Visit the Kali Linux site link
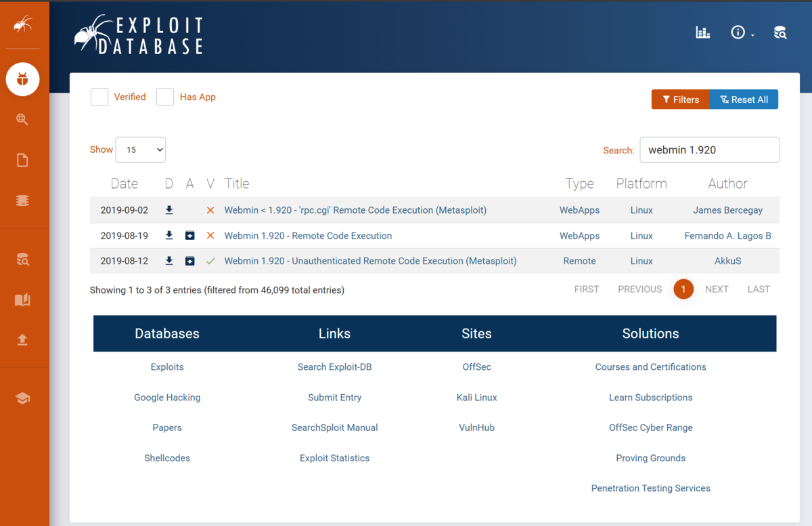This screenshot has width=812, height=526. (477, 398)
